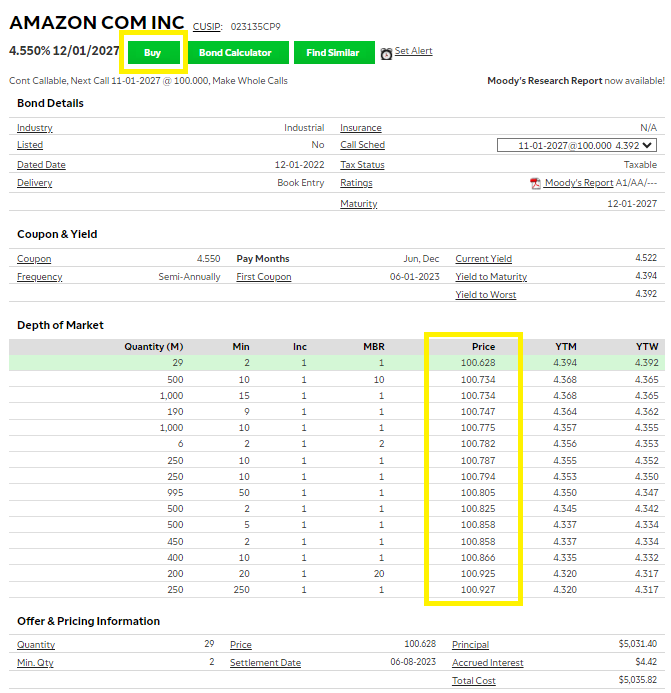Click the quantity 995 cell

(x=175, y=493)
